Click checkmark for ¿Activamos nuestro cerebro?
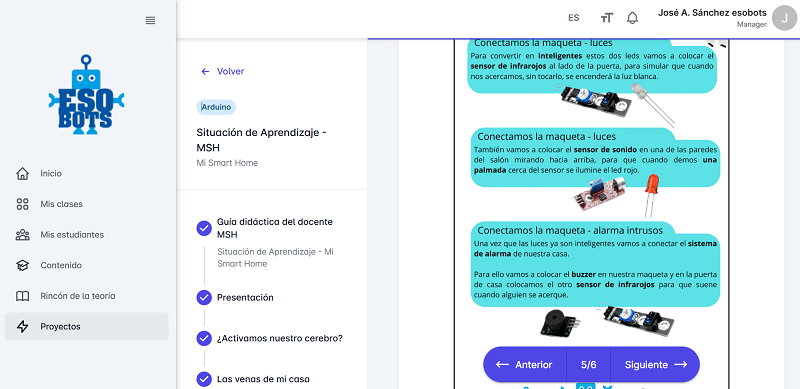Viewport: 800px width, 389px height. tap(204, 338)
